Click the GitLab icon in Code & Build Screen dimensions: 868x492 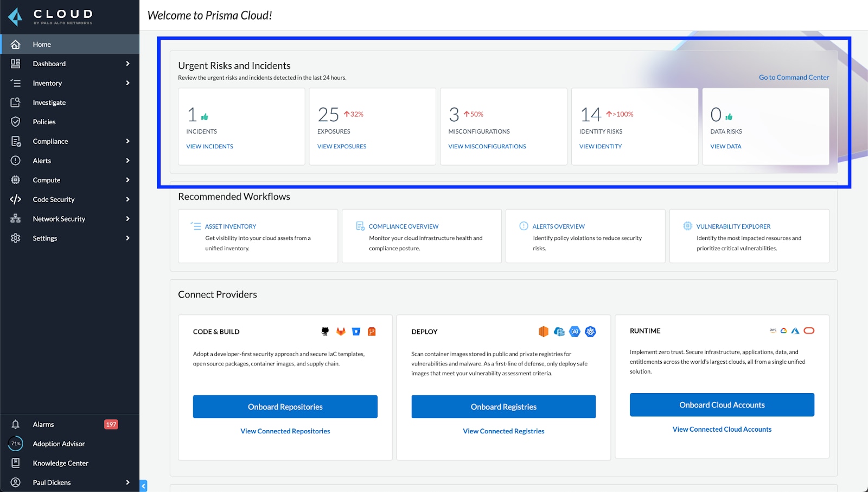pyautogui.click(x=341, y=331)
